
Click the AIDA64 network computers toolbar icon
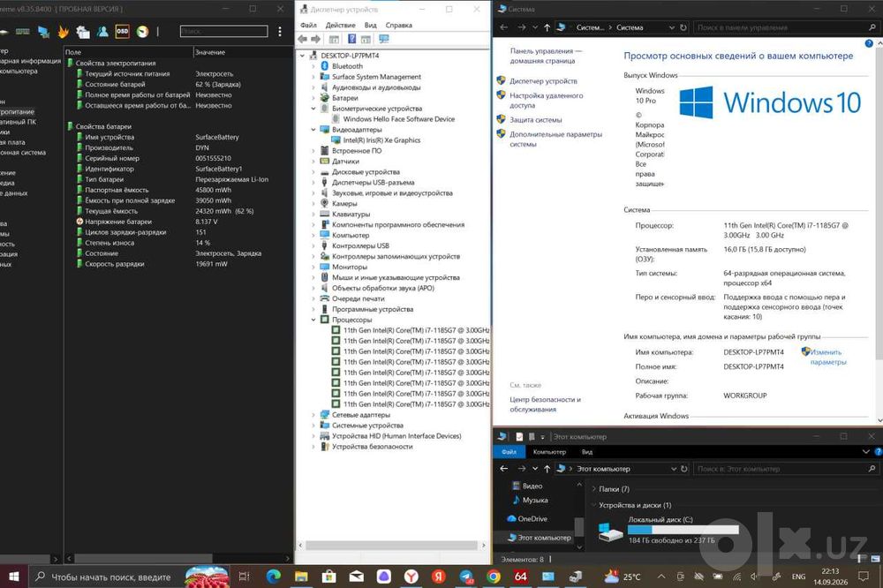point(43,32)
